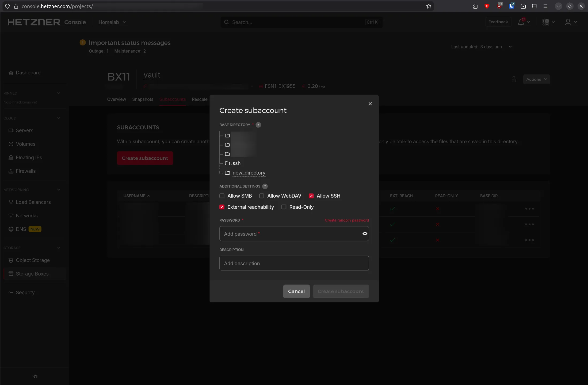Open the browser extensions puzzle icon

pos(475,6)
